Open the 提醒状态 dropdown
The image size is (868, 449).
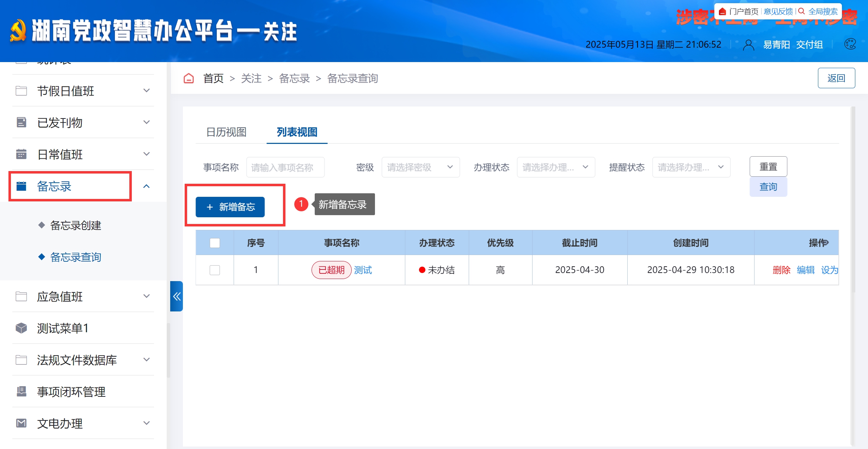[x=691, y=167]
